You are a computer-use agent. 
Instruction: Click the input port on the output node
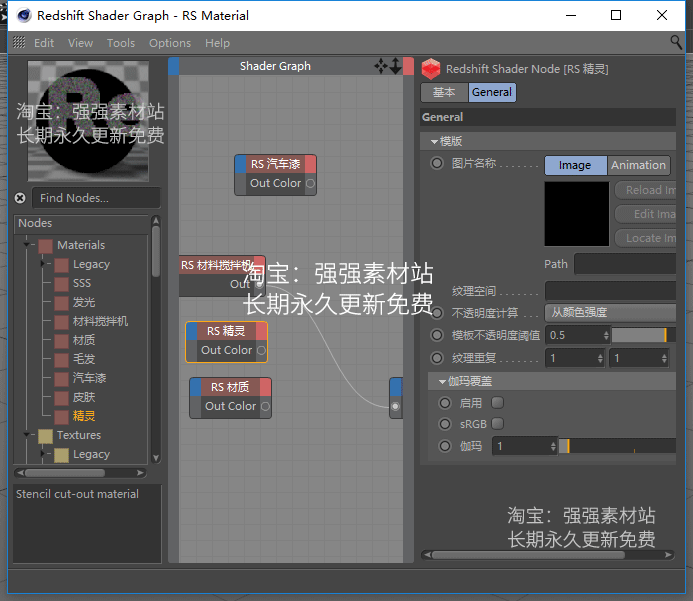395,406
